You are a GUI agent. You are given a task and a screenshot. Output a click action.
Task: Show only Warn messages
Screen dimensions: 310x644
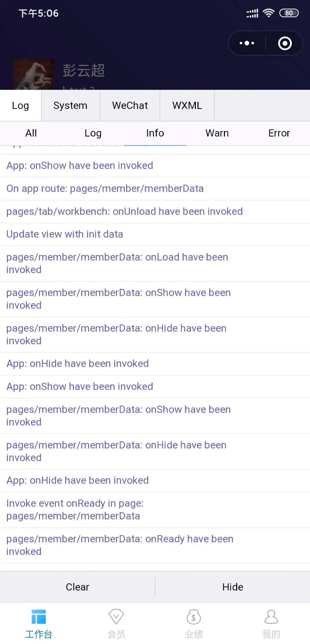point(217,133)
